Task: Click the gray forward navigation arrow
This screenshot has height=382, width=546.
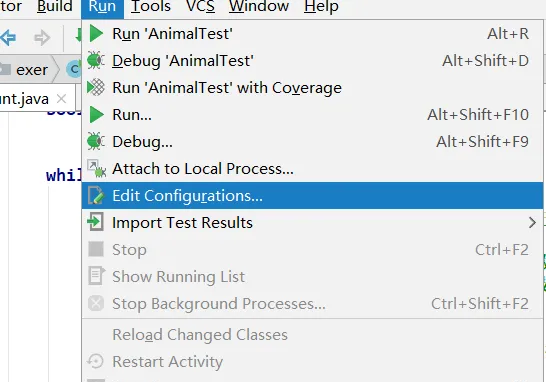Action: coord(42,38)
